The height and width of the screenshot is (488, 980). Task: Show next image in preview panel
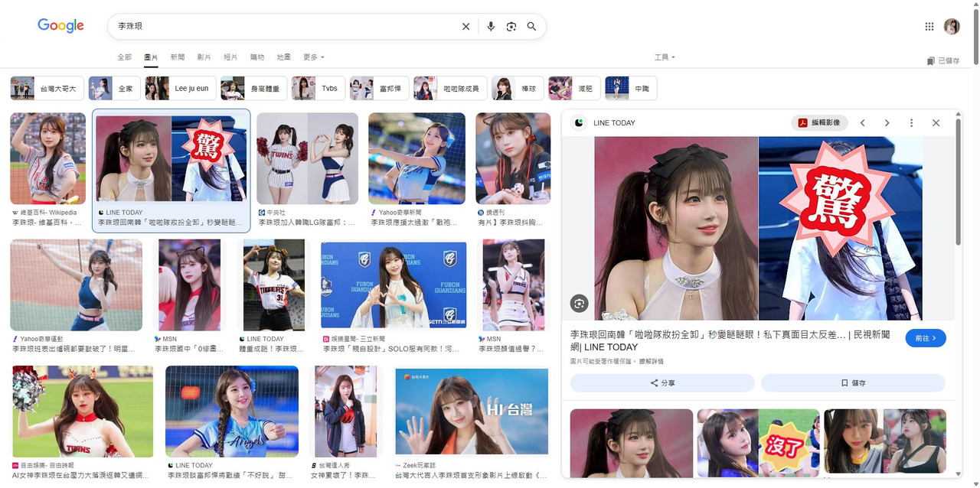(x=887, y=123)
